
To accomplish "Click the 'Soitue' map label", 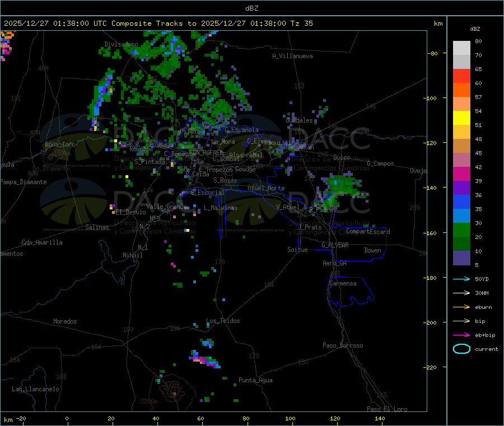I will (x=297, y=250).
